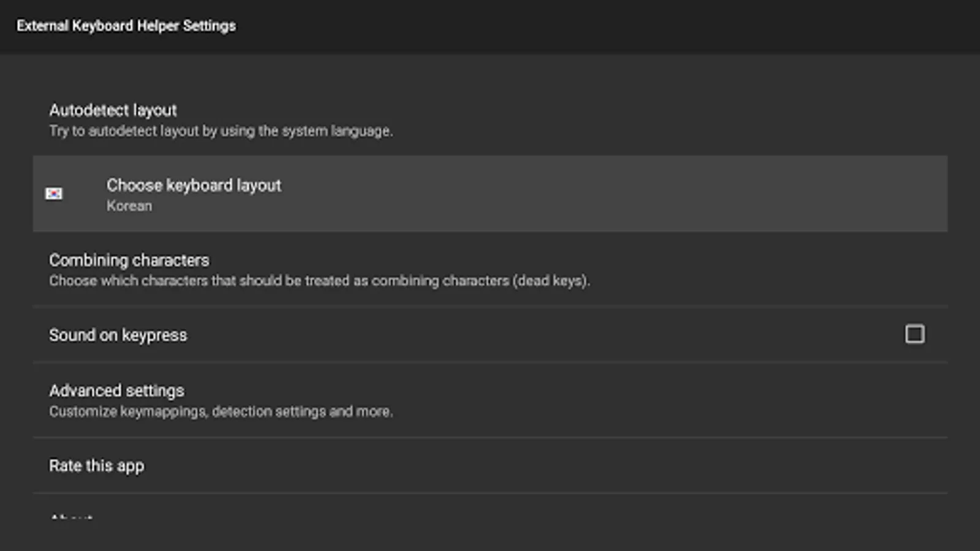The height and width of the screenshot is (551, 980).
Task: Expand the Advanced settings entry
Action: tap(116, 391)
